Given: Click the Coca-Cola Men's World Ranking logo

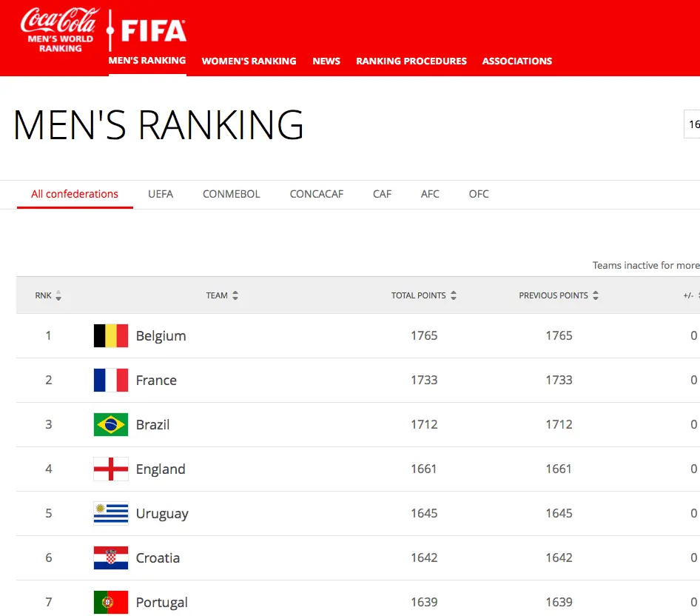Looking at the screenshot, I should coord(60,30).
